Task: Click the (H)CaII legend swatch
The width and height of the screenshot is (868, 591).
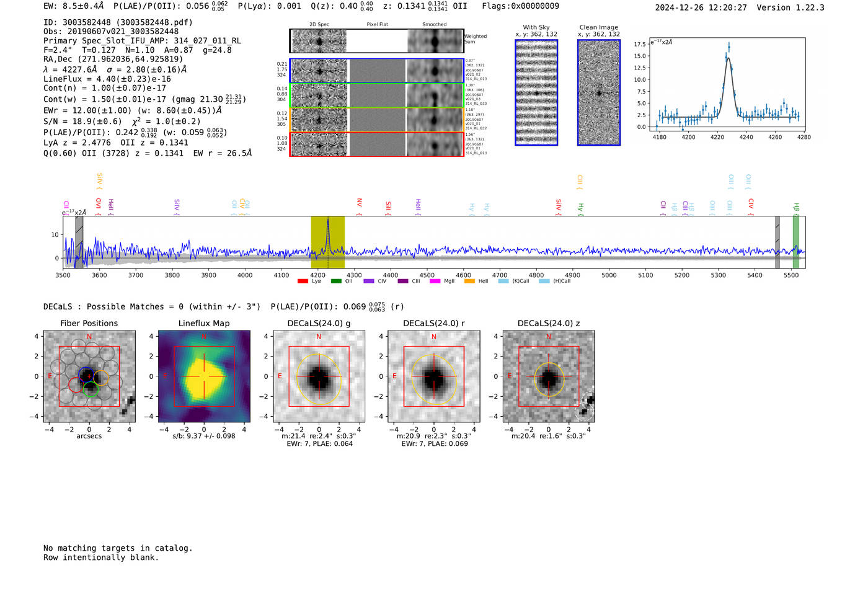Action: [544, 282]
